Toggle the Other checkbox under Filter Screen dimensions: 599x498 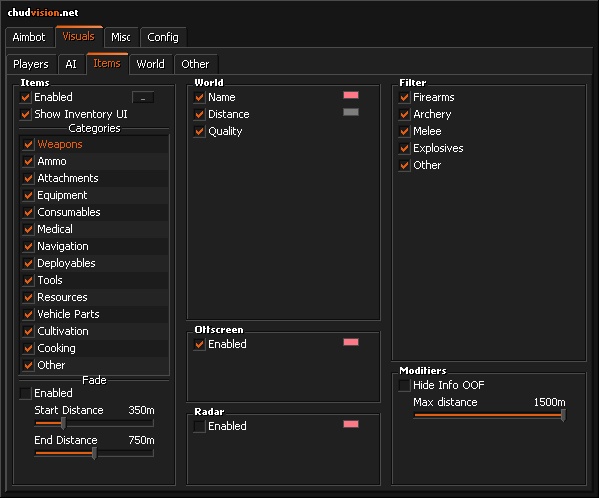(404, 165)
